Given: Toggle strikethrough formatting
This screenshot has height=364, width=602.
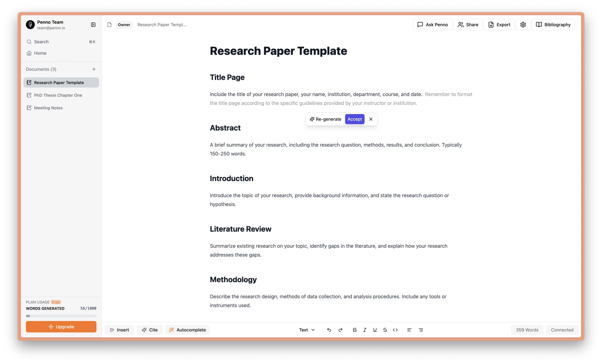Looking at the screenshot, I should [x=385, y=330].
